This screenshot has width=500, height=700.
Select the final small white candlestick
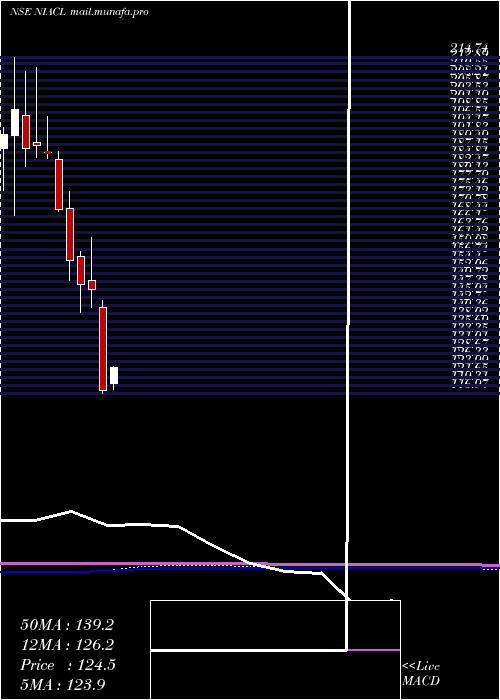[x=114, y=377]
